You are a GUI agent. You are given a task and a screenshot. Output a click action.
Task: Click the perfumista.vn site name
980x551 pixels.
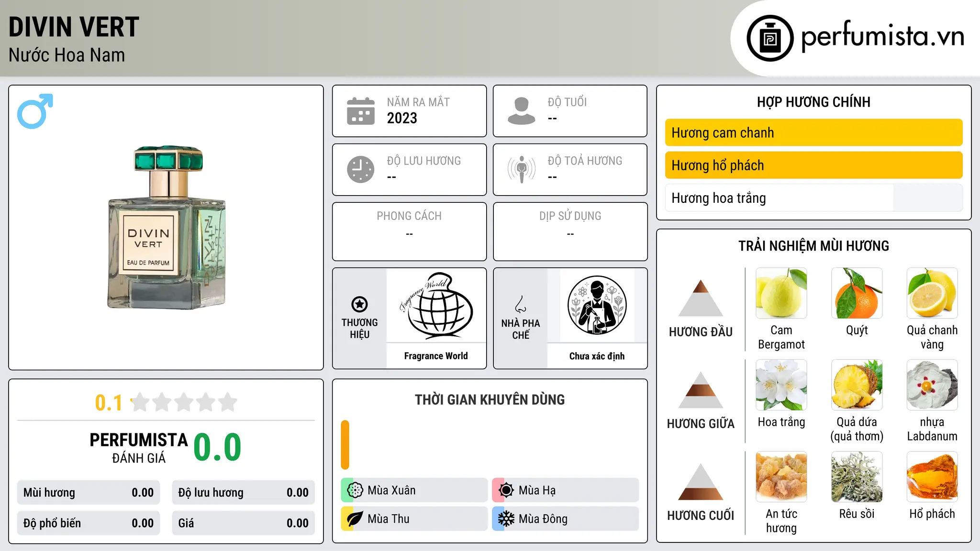(x=882, y=36)
